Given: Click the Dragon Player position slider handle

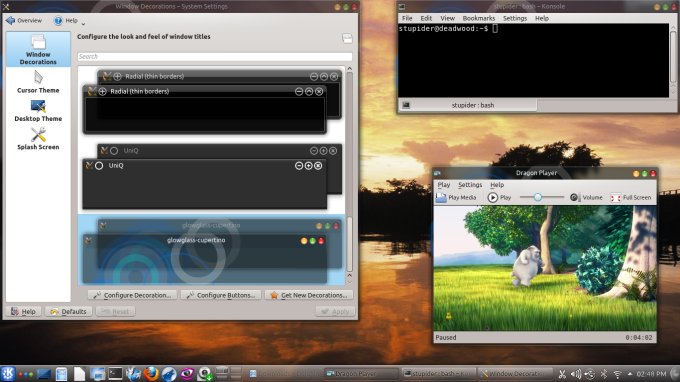Looking at the screenshot, I should tap(538, 197).
